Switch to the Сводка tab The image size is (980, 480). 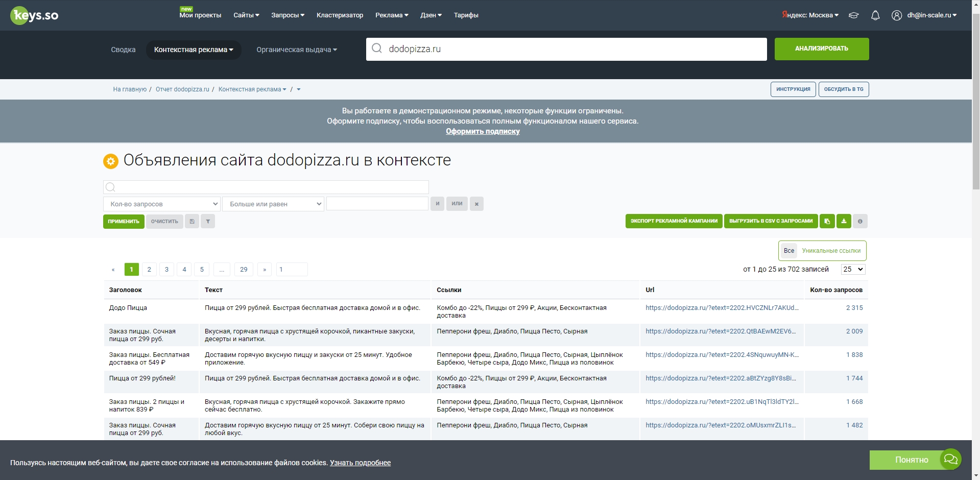point(123,50)
